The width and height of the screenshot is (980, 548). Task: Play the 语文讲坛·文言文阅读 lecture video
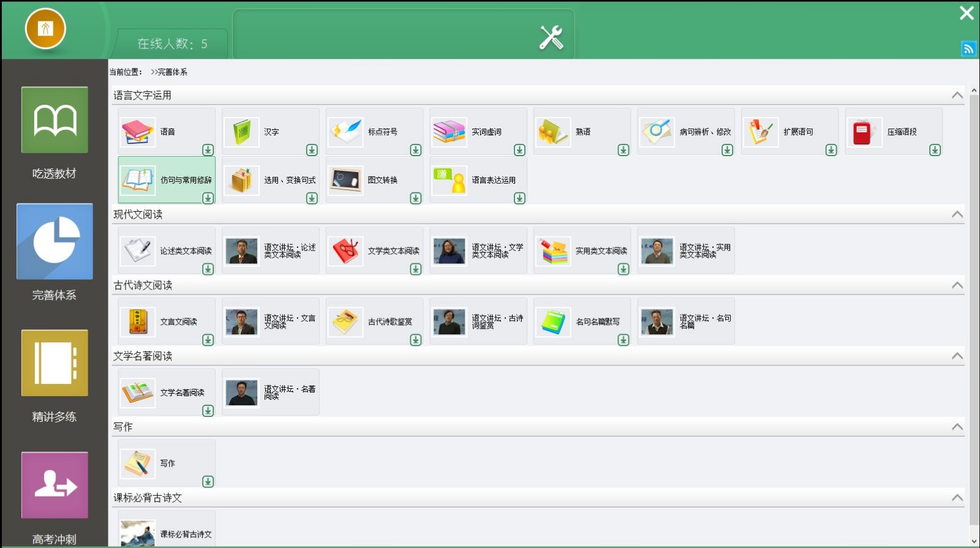(271, 321)
